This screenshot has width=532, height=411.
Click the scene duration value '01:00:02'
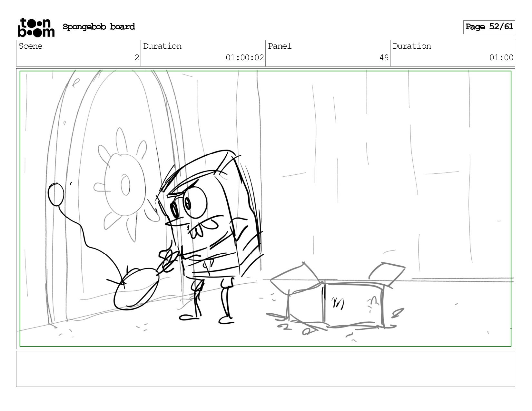coord(245,58)
